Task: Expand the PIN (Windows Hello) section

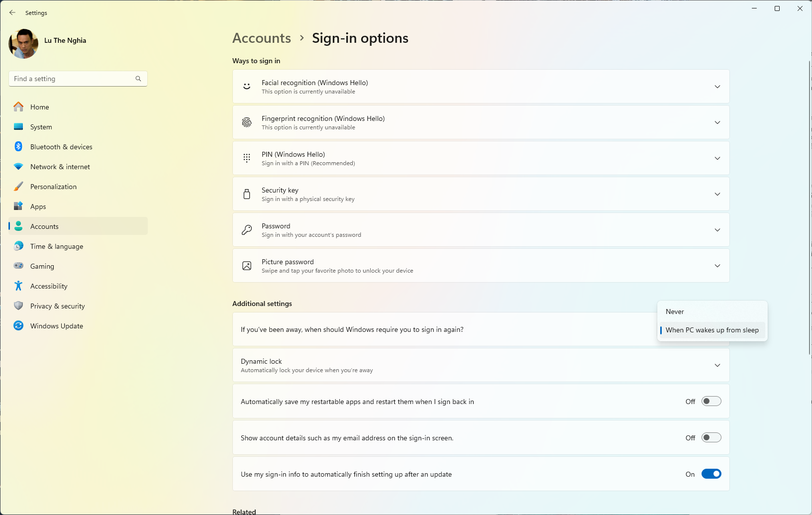Action: pyautogui.click(x=481, y=158)
